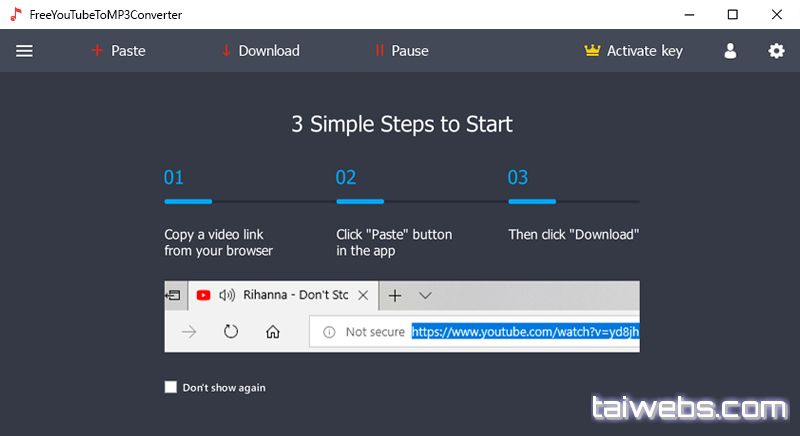Open the user account icon
800x436 pixels.
point(730,51)
